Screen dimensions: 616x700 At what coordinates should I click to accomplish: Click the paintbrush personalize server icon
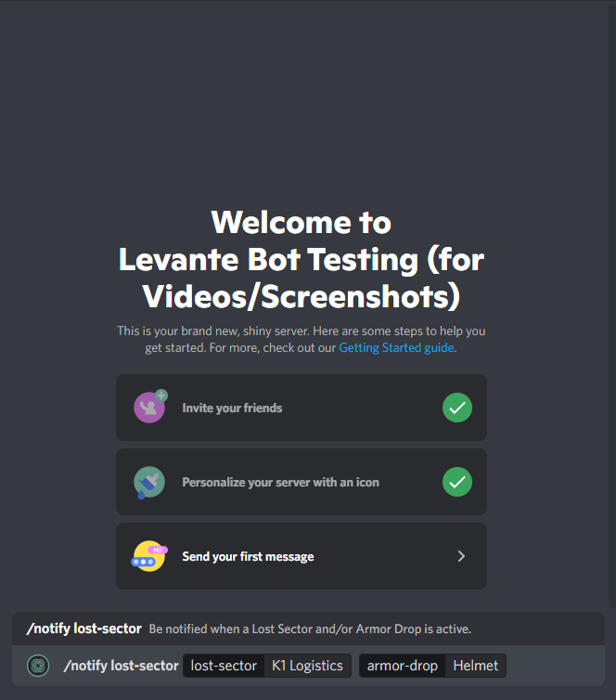coord(149,483)
